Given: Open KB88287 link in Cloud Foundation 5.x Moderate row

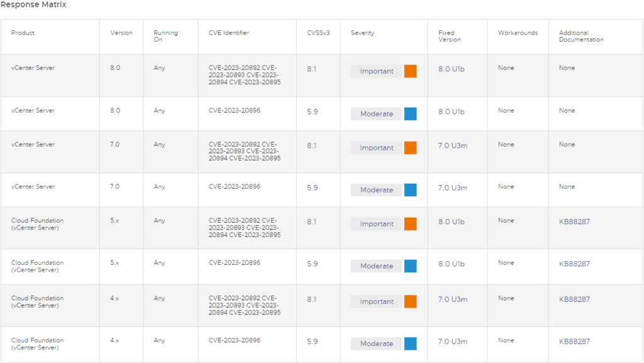Looking at the screenshot, I should pyautogui.click(x=574, y=264).
